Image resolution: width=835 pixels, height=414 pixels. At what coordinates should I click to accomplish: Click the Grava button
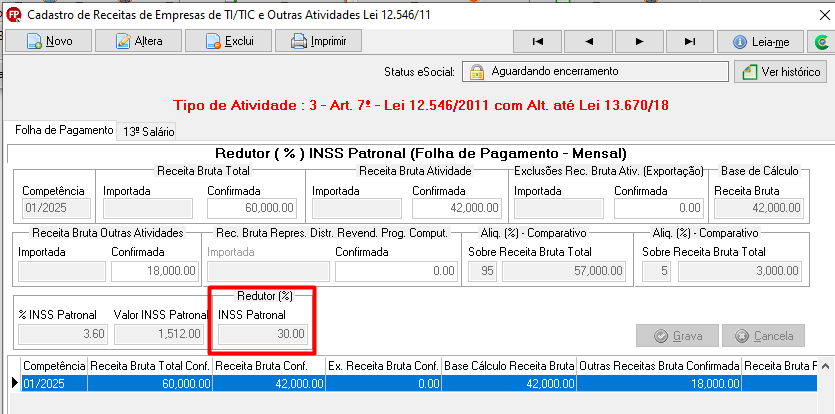[677, 336]
